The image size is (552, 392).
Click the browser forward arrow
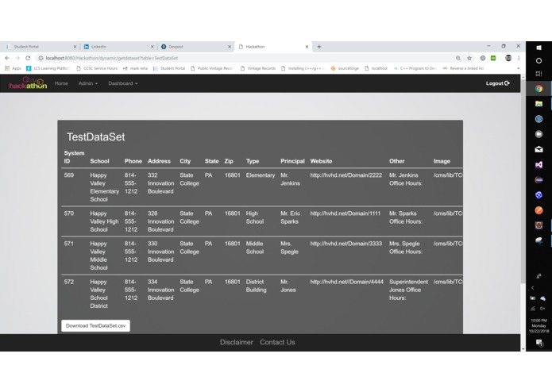click(17, 58)
